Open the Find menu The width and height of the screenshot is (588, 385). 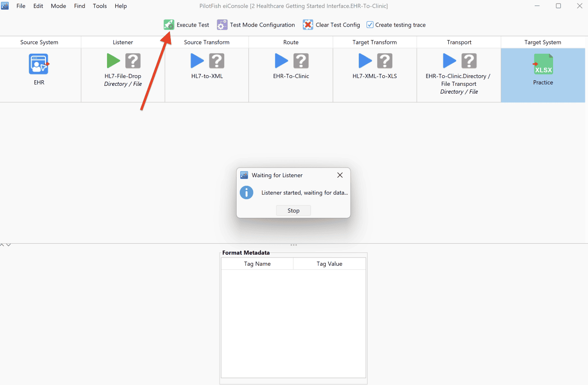pos(79,6)
